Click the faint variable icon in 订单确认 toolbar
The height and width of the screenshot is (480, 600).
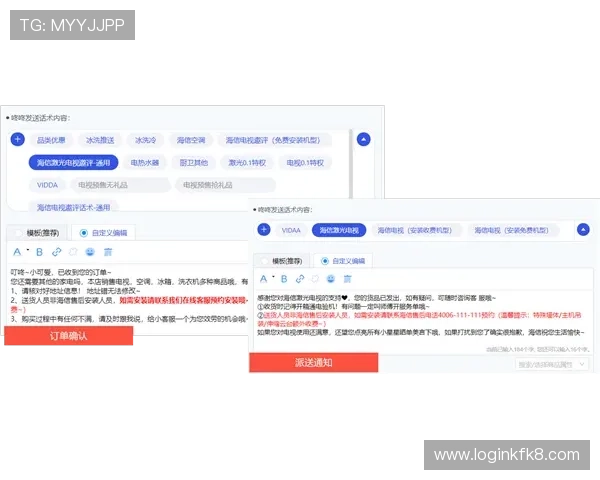pyautogui.click(x=73, y=252)
